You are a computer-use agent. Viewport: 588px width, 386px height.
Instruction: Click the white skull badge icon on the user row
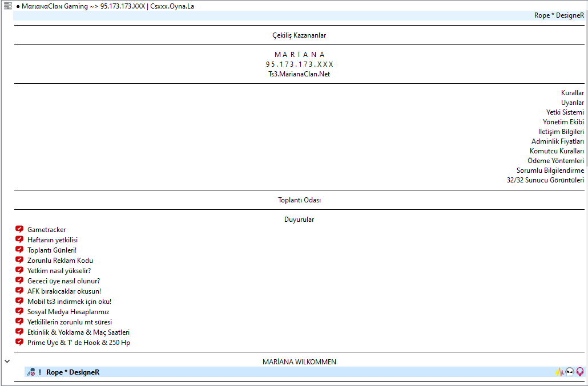point(570,372)
